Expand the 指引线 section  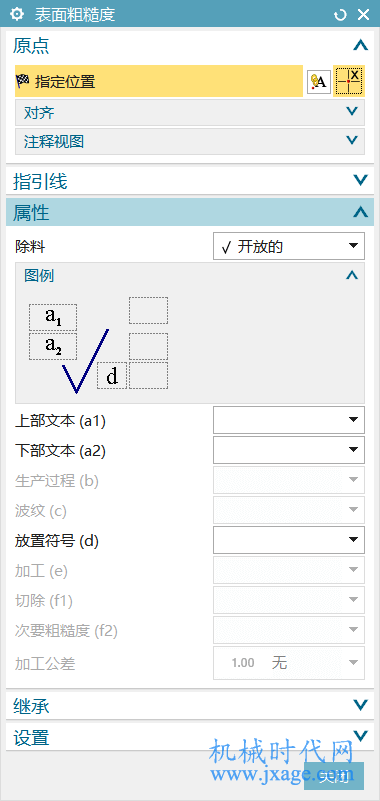pyautogui.click(x=190, y=181)
